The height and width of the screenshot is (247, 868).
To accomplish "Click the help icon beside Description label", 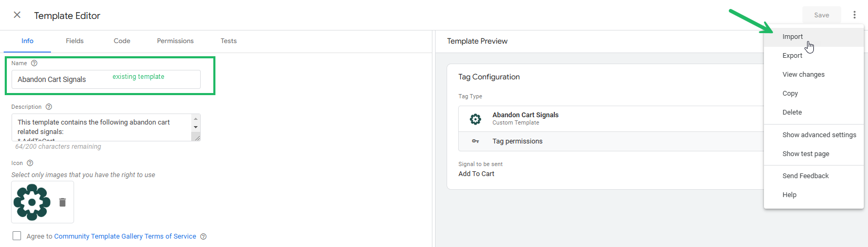I will pyautogui.click(x=49, y=107).
